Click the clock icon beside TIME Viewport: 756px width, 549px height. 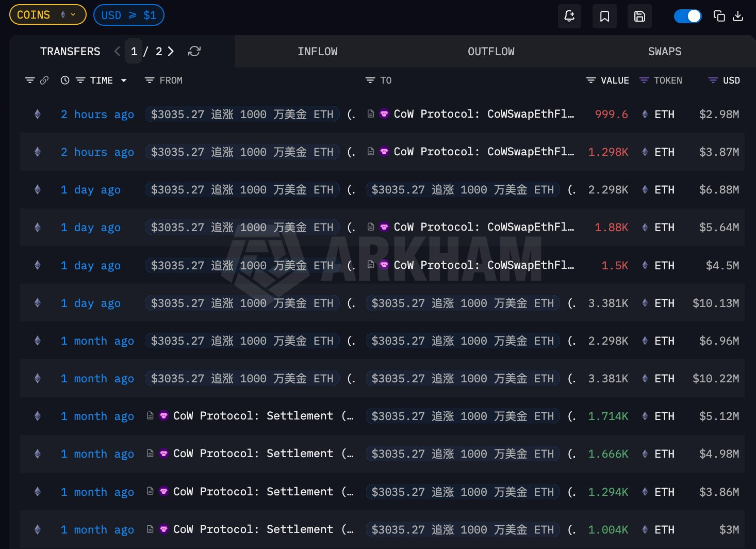pyautogui.click(x=65, y=80)
